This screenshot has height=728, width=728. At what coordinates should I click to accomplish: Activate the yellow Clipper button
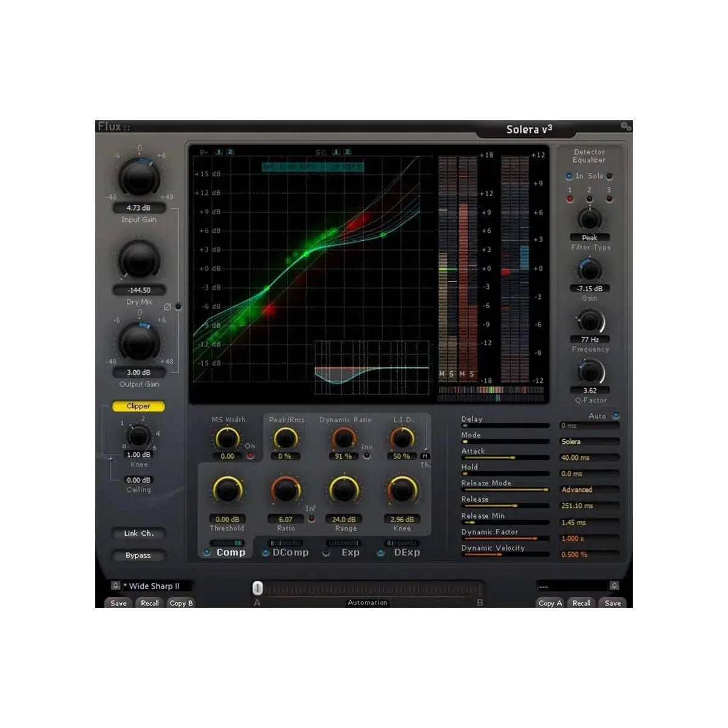tap(138, 406)
